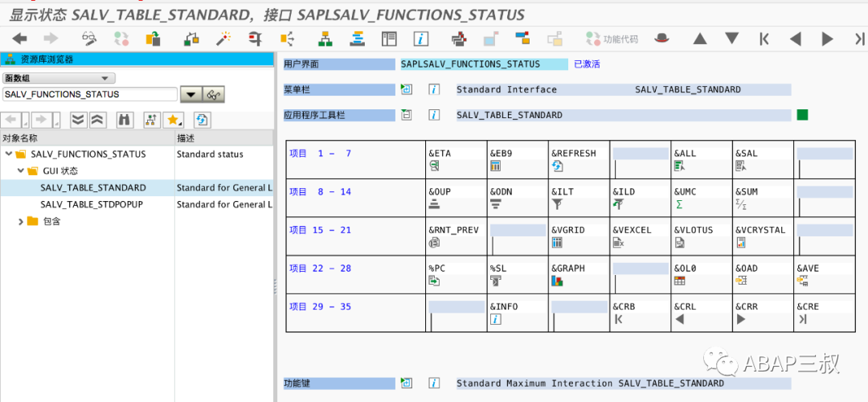Toggle the full screen window layout icon
This screenshot has height=402, width=868.
click(389, 39)
